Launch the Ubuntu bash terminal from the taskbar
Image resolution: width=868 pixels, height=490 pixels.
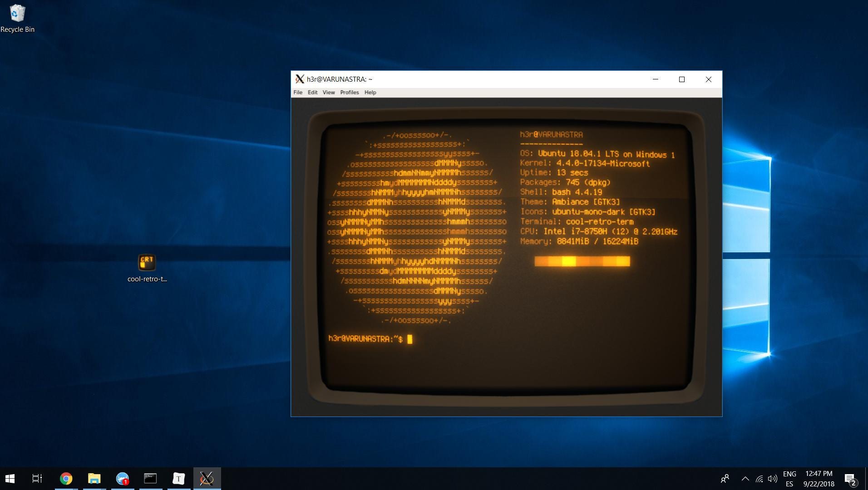tap(150, 478)
